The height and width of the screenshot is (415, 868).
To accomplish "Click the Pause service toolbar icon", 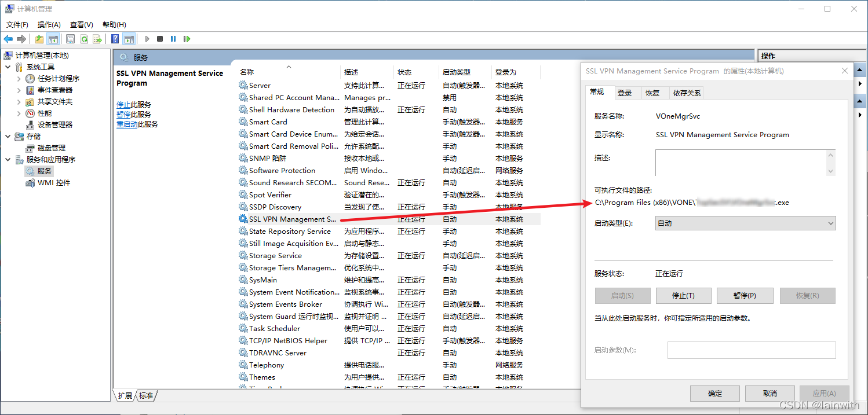I will pos(173,39).
